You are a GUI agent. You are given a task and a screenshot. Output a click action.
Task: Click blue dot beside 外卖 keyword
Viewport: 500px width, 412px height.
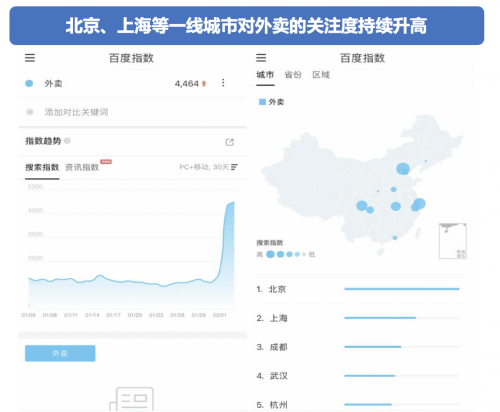[29, 83]
